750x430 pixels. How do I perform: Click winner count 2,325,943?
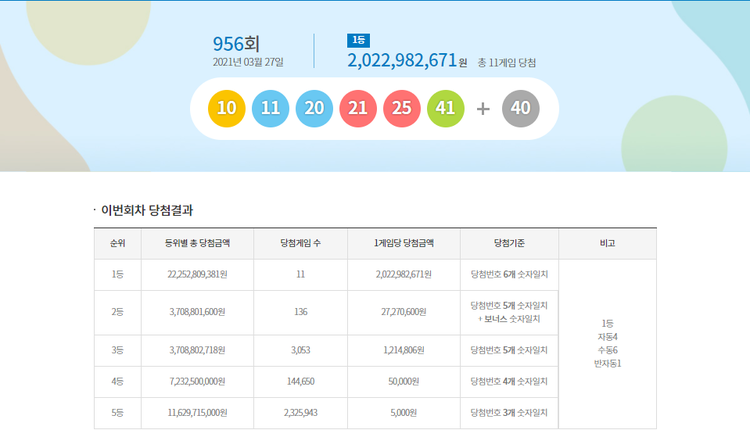(300, 413)
